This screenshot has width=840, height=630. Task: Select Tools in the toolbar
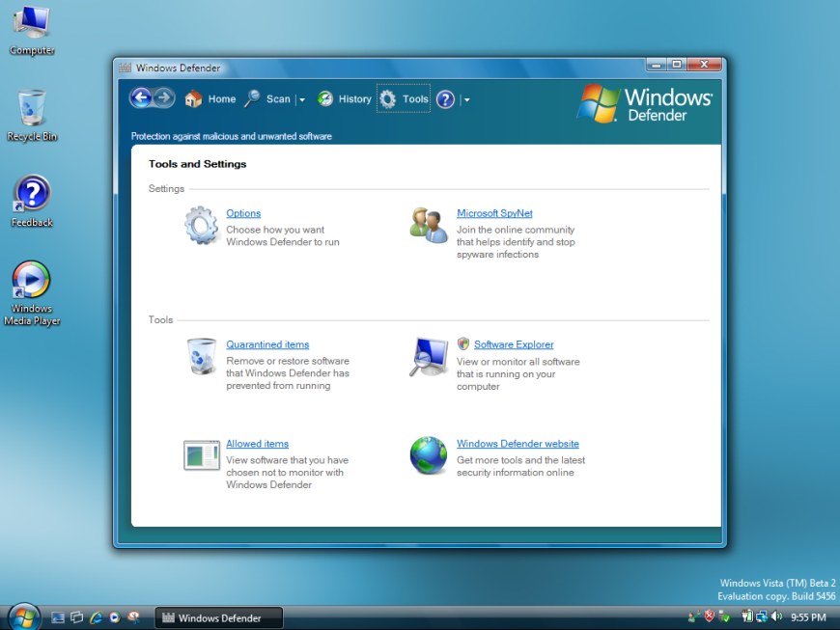pos(404,98)
